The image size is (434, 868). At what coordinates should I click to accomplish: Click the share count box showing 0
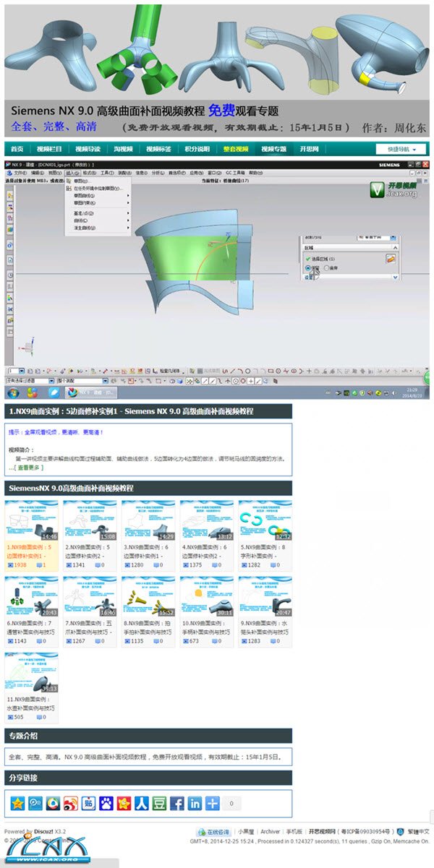click(x=231, y=803)
